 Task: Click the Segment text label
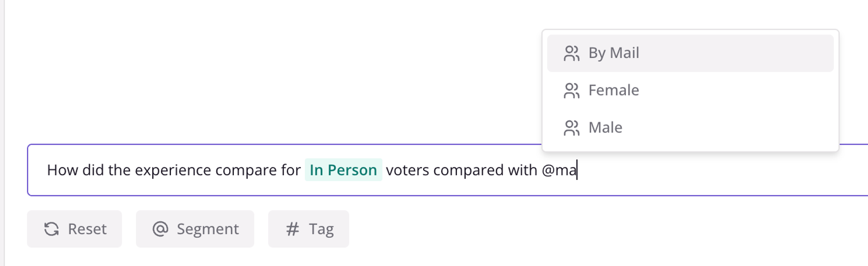(x=208, y=230)
